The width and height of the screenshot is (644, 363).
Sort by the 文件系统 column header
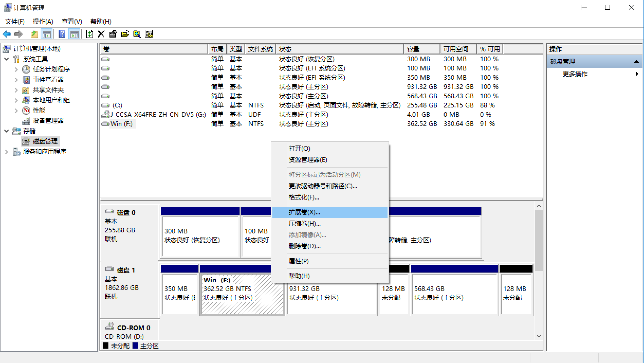(260, 49)
